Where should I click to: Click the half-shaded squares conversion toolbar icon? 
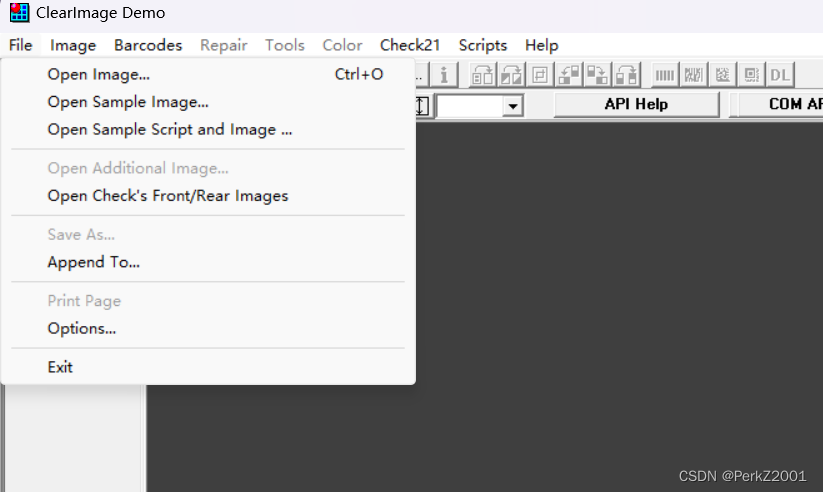511,75
